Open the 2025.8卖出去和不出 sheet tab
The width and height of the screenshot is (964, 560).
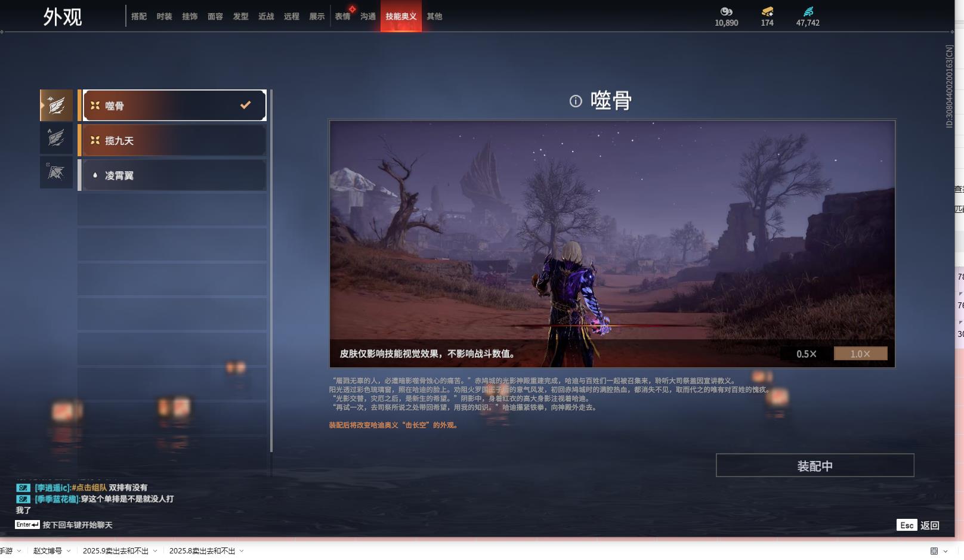[x=202, y=551]
